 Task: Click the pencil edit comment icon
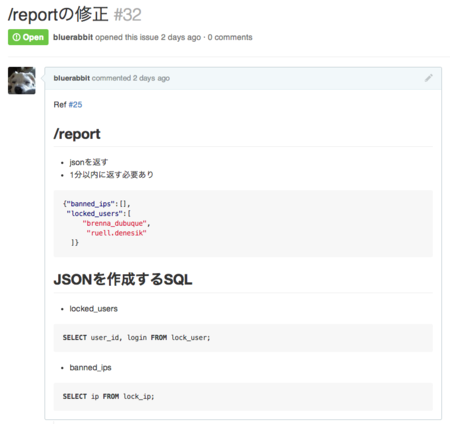tap(429, 78)
